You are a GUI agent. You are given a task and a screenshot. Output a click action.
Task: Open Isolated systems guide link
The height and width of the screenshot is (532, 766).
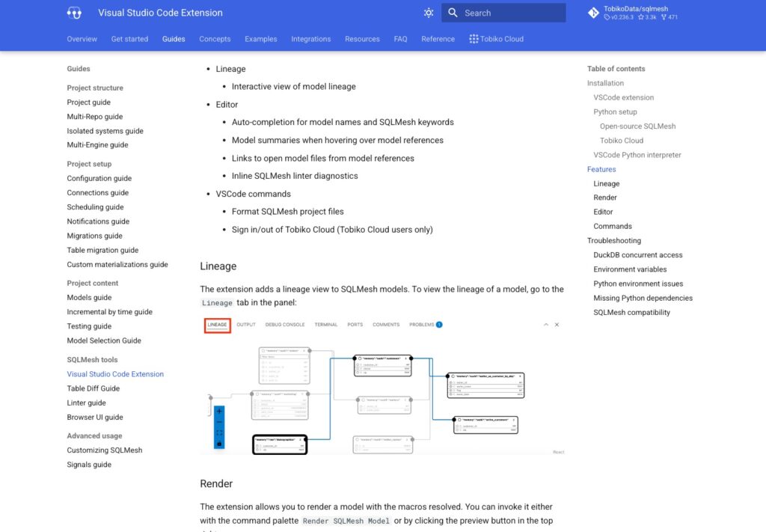pos(105,131)
